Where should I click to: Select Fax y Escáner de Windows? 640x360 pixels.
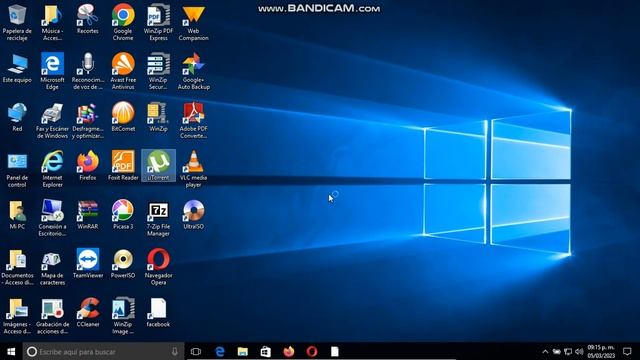[x=52, y=120]
